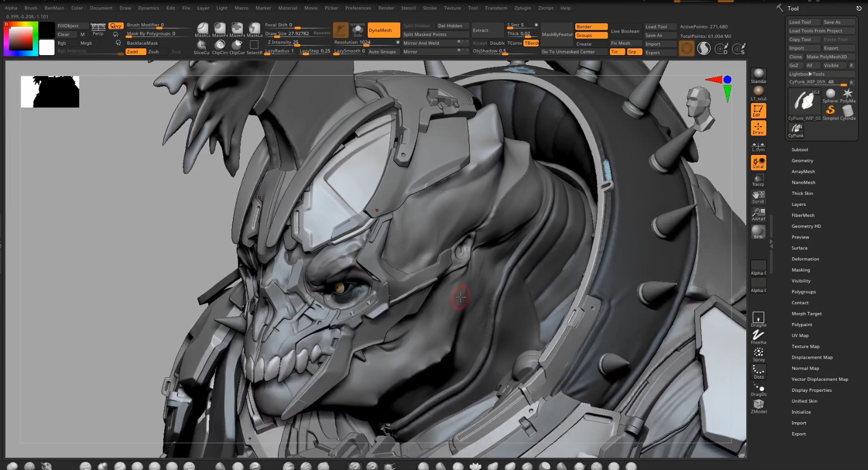
Task: Expand the Layers palette
Action: click(799, 204)
